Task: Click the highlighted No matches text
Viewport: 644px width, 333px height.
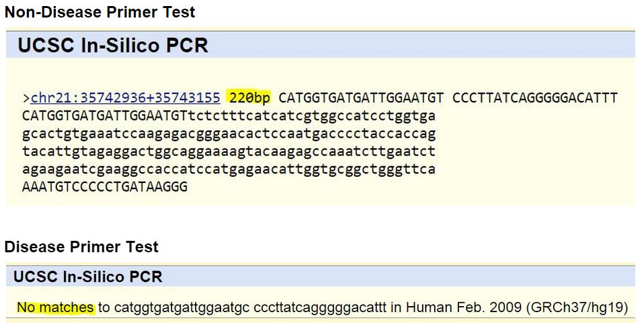Action: click(56, 308)
